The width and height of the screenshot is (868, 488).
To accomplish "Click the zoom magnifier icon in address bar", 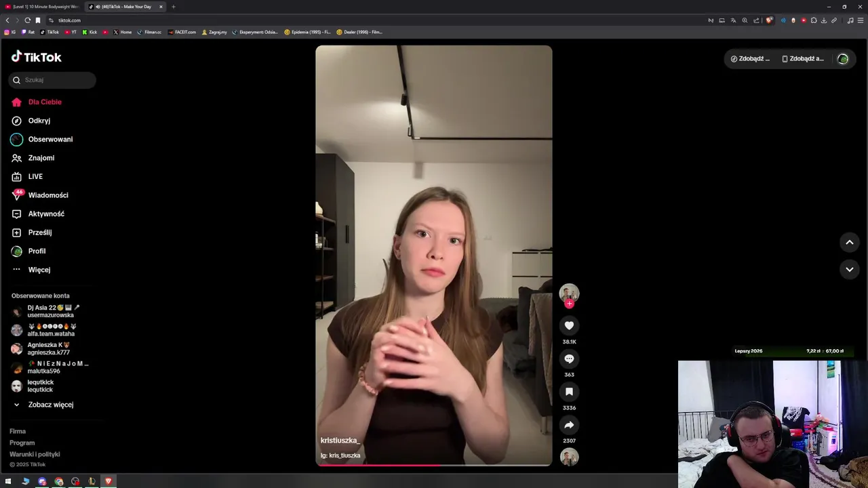I will 745,20.
